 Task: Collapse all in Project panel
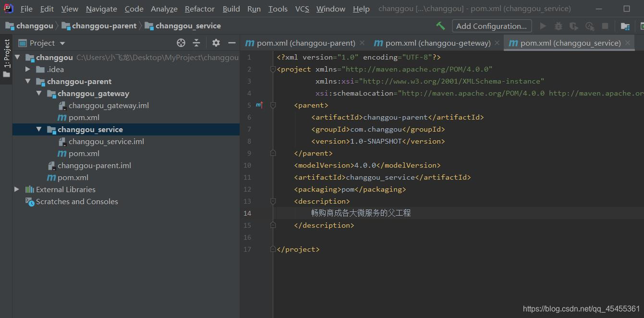click(x=196, y=43)
